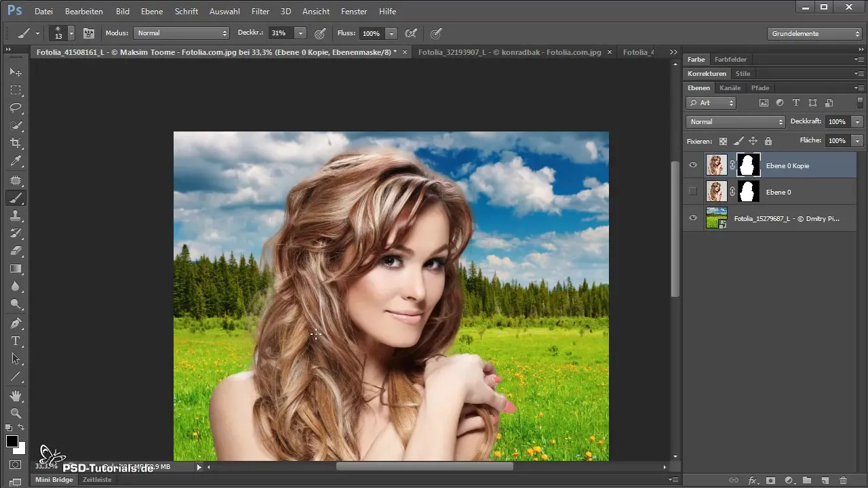This screenshot has height=488, width=868.
Task: Open the layer filter Art dropdown
Action: click(711, 103)
